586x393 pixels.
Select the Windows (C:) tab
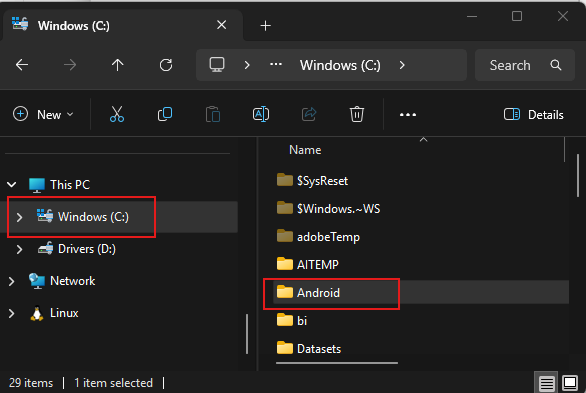click(x=123, y=25)
